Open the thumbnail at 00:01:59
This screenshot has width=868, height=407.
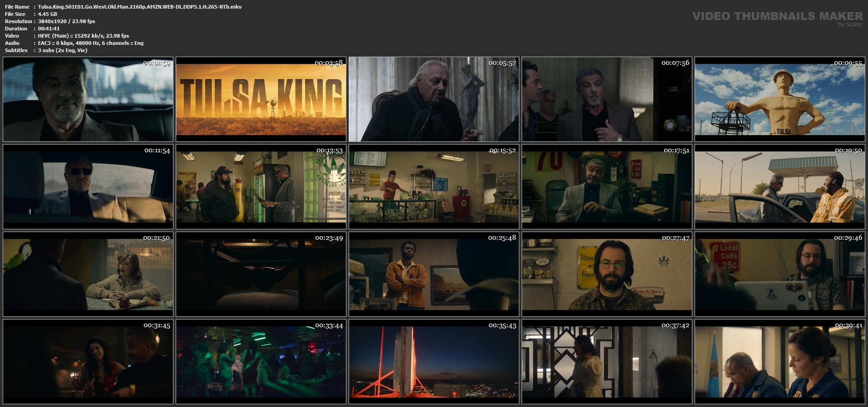point(88,99)
